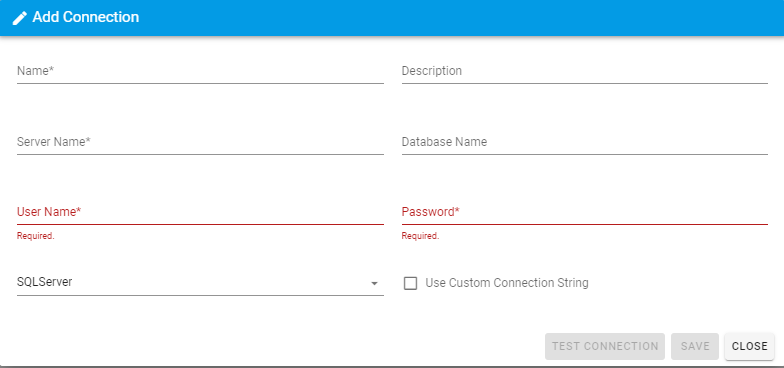The height and width of the screenshot is (368, 784).
Task: Click the Required message under Password
Action: coord(420,236)
